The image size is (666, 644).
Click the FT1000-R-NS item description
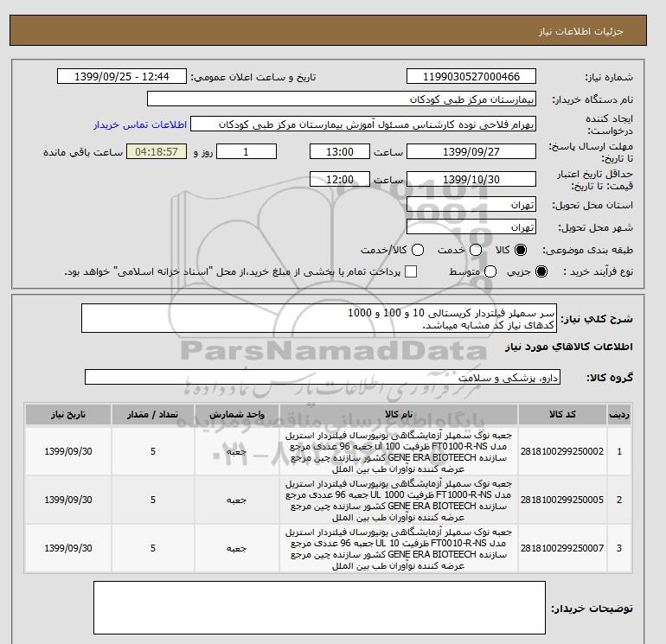pos(399,501)
